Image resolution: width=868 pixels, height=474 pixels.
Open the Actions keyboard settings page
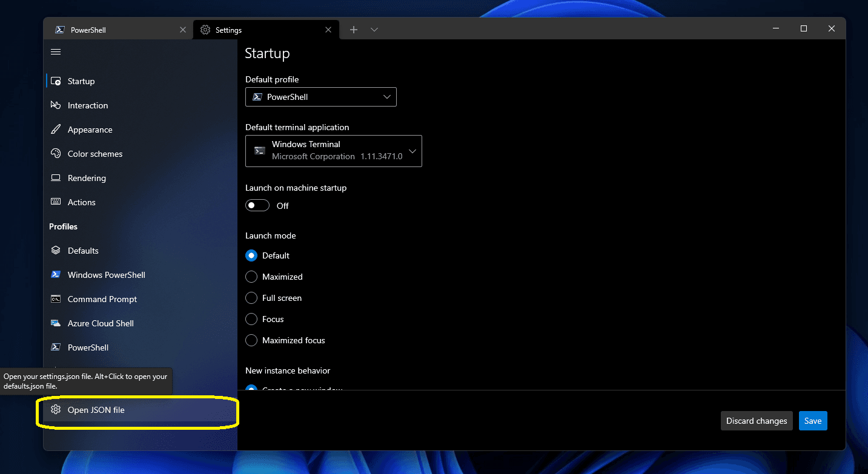pyautogui.click(x=141, y=202)
